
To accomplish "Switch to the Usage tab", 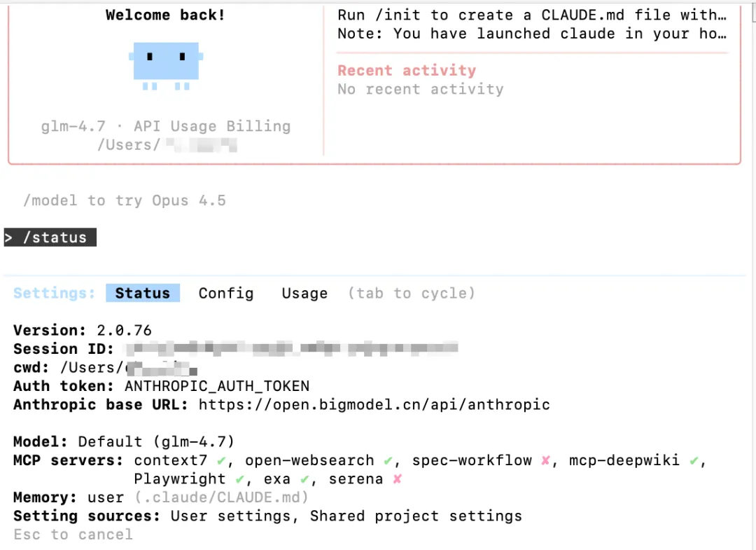I will coord(304,293).
